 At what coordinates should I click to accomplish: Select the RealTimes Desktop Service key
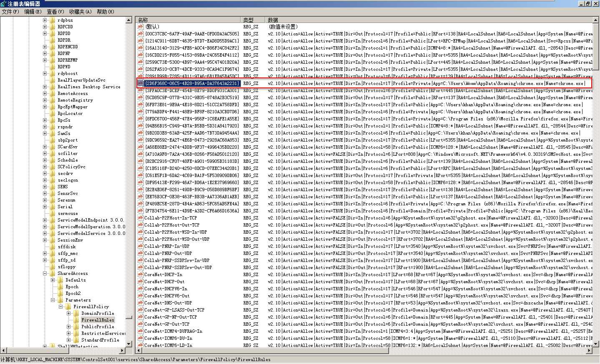pyautogui.click(x=89, y=87)
